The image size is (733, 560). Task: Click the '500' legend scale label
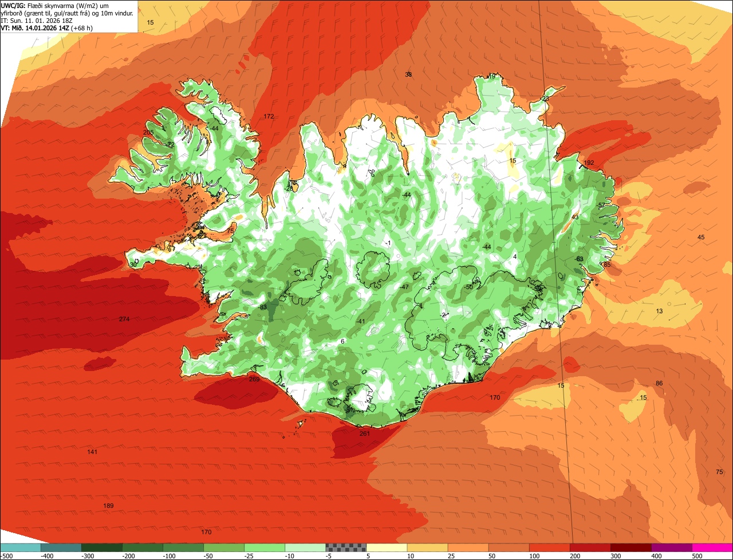point(697,555)
